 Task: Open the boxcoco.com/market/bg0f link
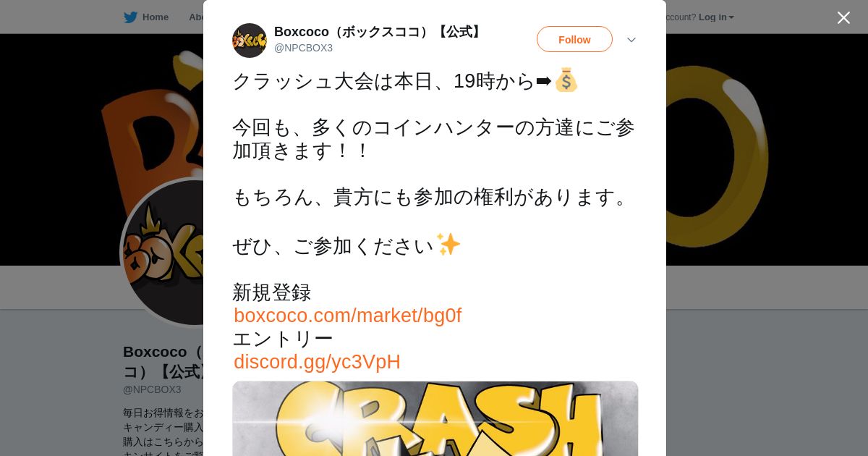[347, 316]
